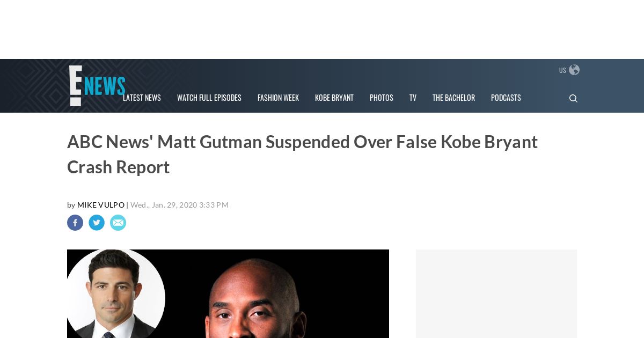This screenshot has width=644, height=338.
Task: Open Fashion Week section
Action: click(x=278, y=98)
